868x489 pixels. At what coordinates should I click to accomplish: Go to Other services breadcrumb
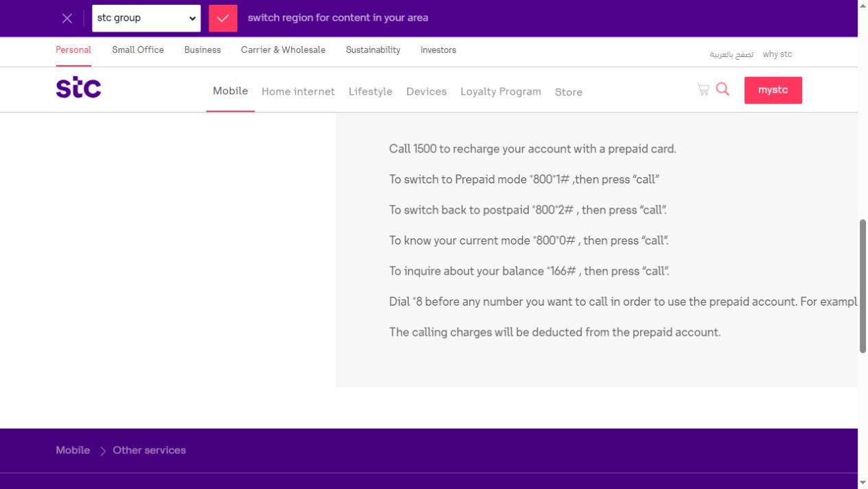coord(150,451)
